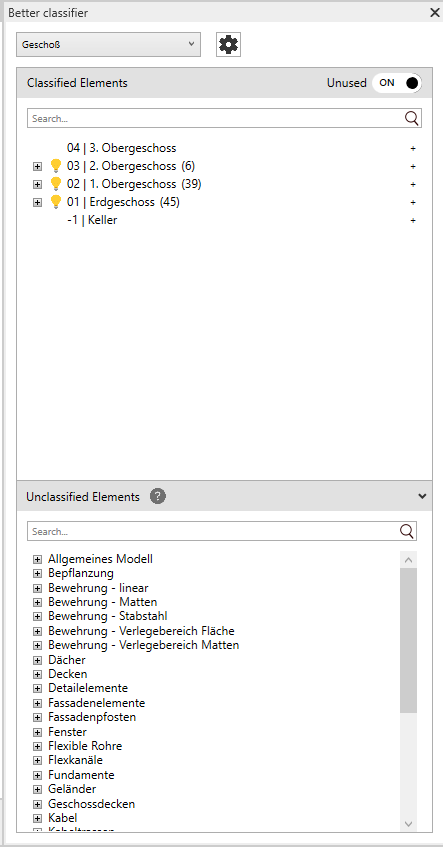Toggle the Unused ON switch
Viewport: 443px width, 847px height.
(x=397, y=83)
